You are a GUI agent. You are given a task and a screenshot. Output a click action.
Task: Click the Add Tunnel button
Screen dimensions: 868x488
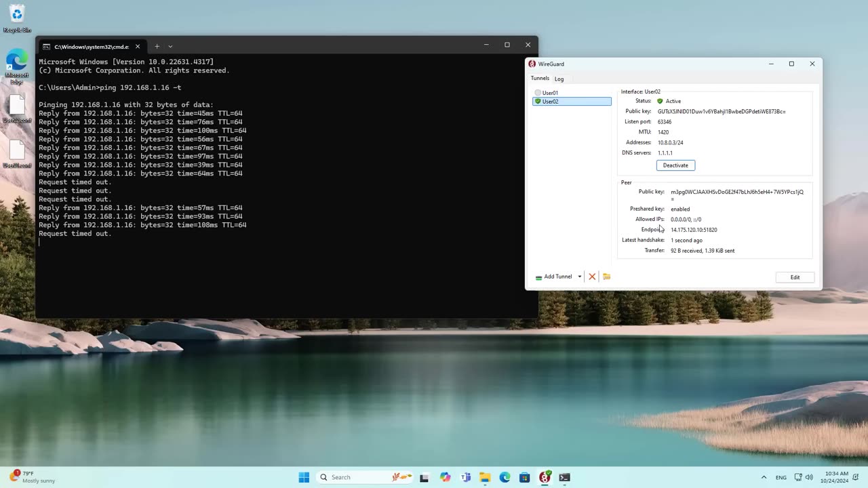click(x=554, y=277)
